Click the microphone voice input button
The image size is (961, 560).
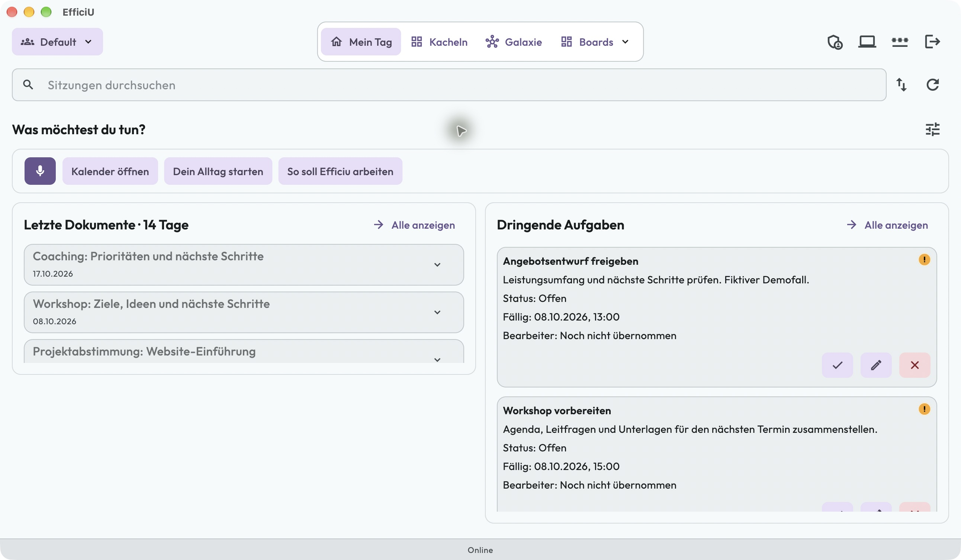[x=40, y=171]
